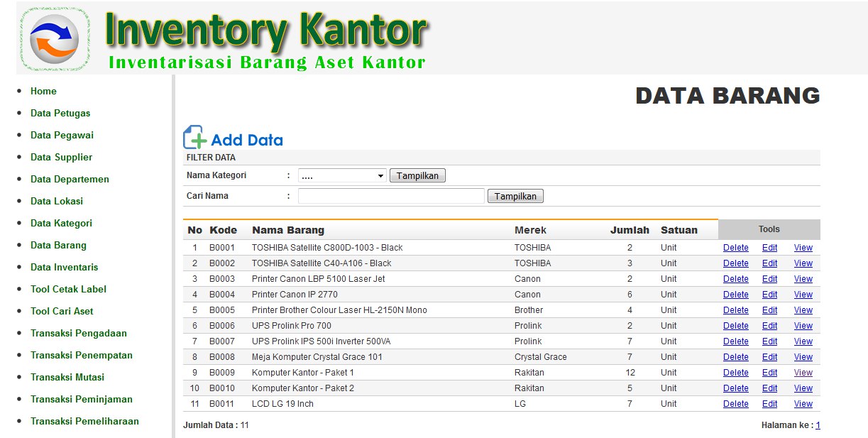Click Tampilkan button beside Cari Nama field

[x=515, y=196]
